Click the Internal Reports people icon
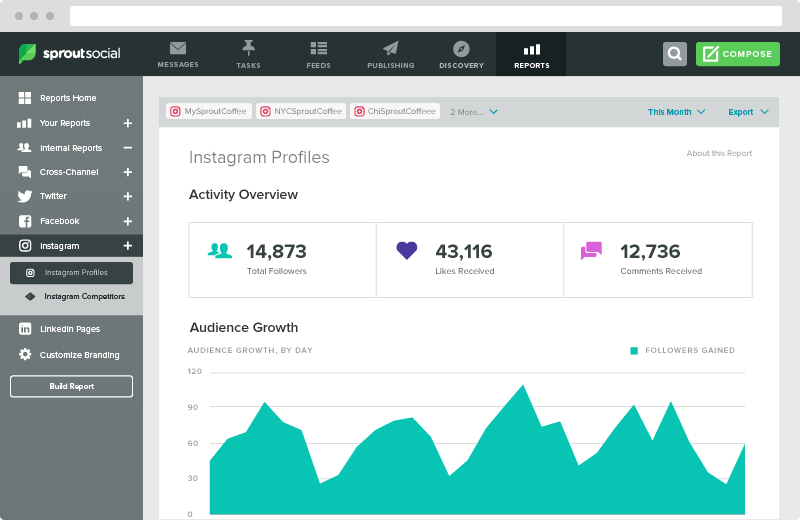This screenshot has width=800, height=520. pos(24,147)
